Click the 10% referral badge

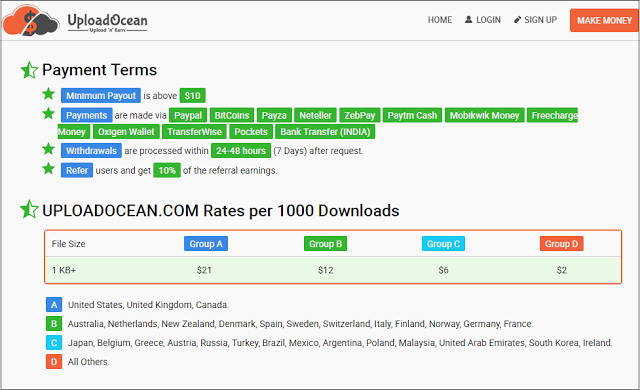click(167, 170)
